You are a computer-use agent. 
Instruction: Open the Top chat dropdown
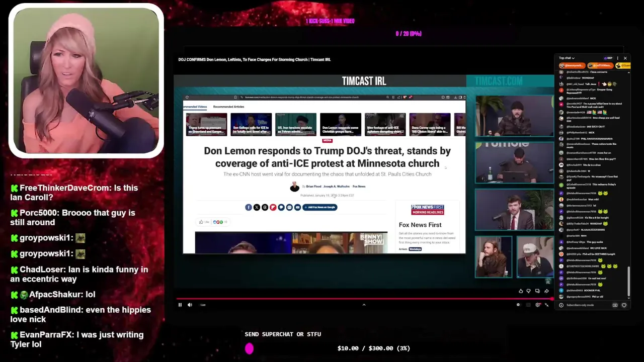[x=567, y=58]
